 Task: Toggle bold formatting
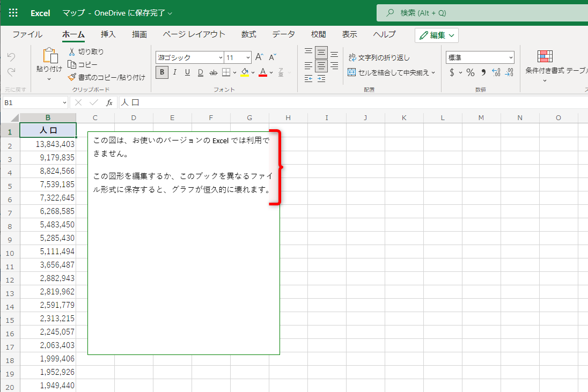click(x=161, y=72)
